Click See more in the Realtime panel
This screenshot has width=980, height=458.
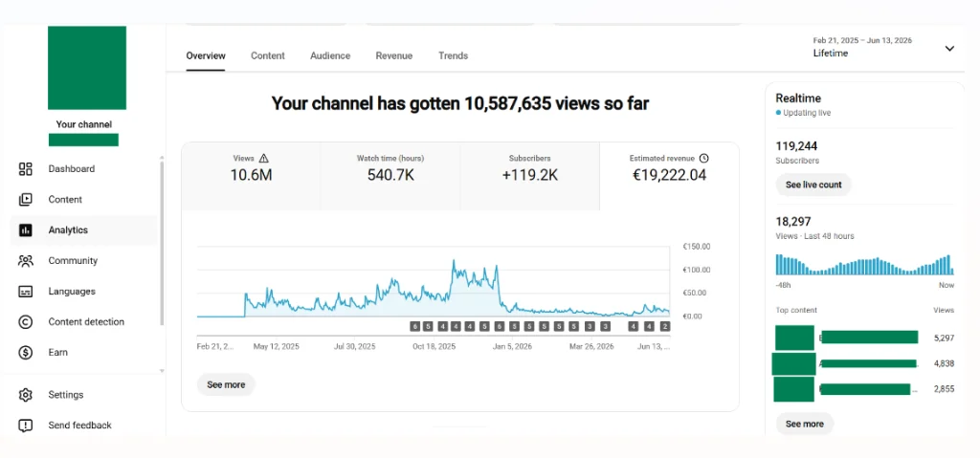click(x=804, y=425)
